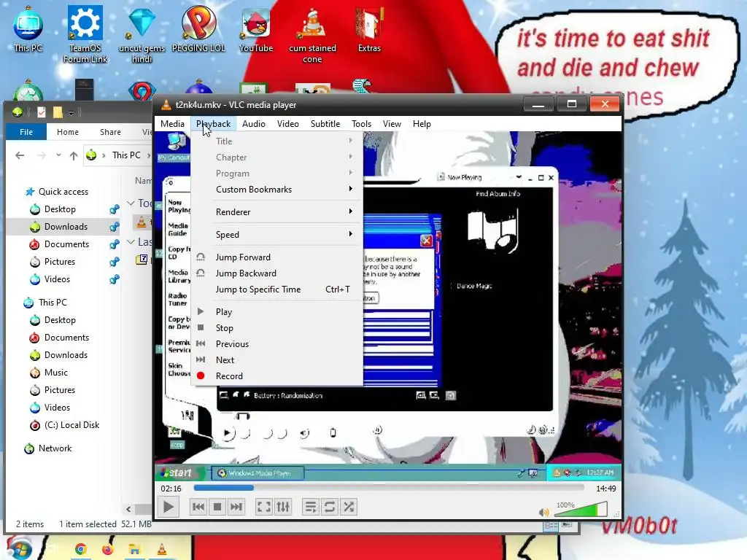Viewport: 747px width, 560px height.
Task: Open uncut gems hindi desktop icon
Action: (142, 34)
